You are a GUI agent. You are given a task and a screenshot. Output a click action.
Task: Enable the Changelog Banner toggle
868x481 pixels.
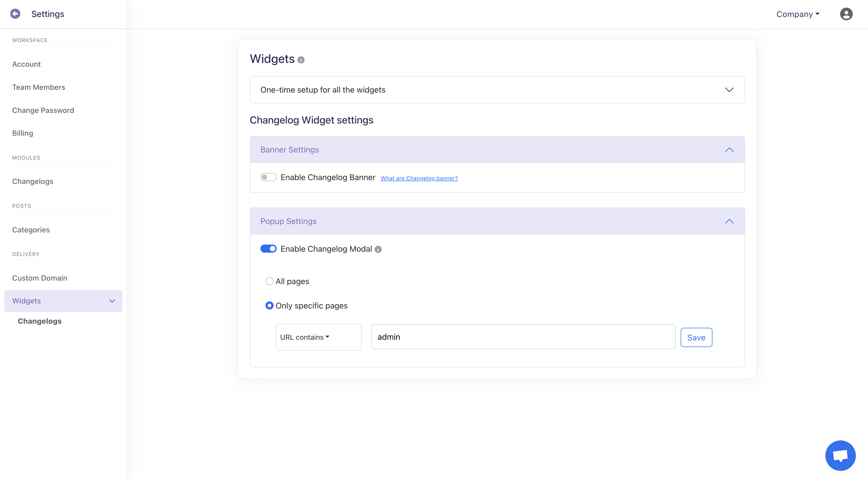268,177
